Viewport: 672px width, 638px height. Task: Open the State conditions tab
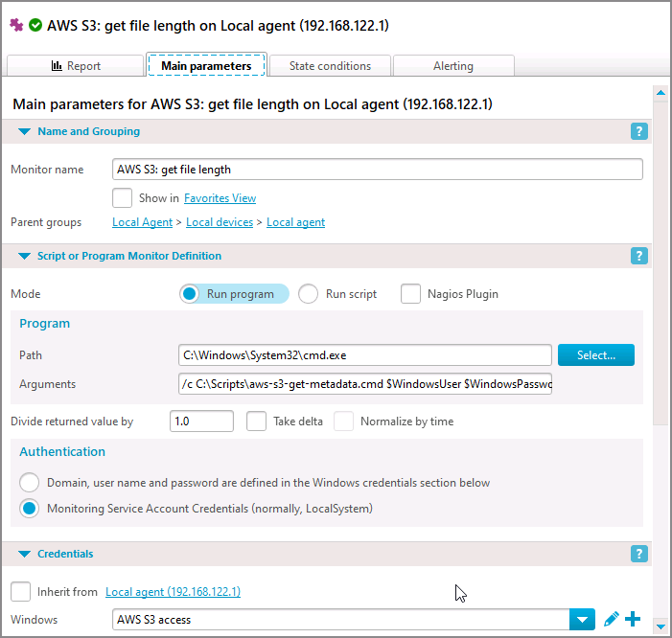point(330,65)
